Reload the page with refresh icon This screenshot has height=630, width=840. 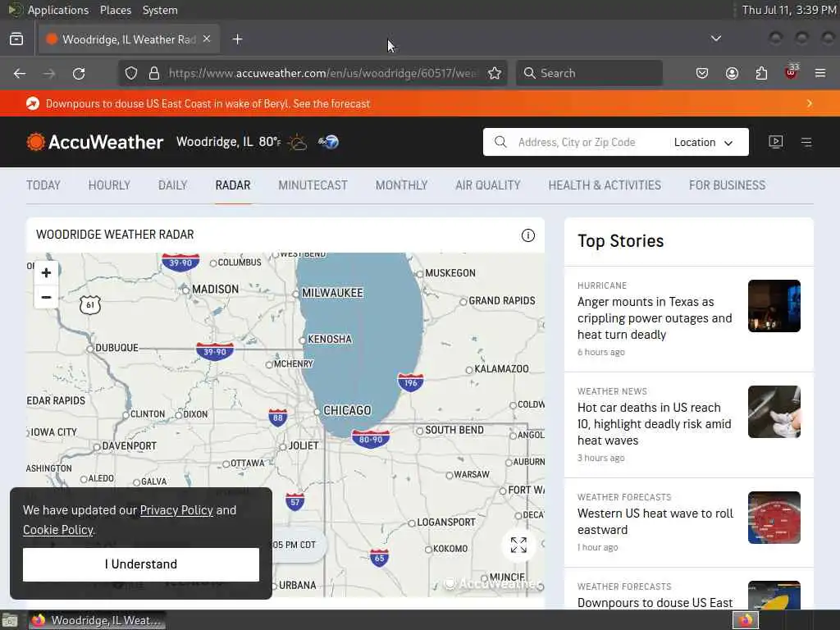(x=79, y=73)
